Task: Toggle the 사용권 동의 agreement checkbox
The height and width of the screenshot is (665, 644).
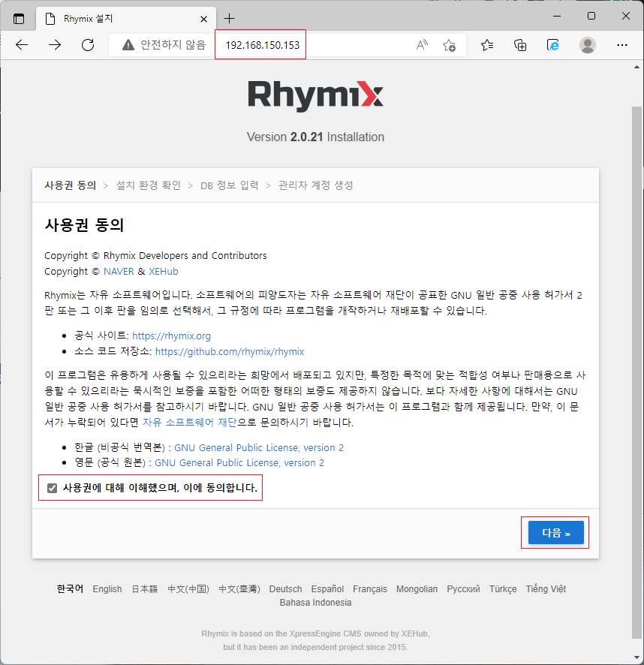Action: click(x=53, y=488)
